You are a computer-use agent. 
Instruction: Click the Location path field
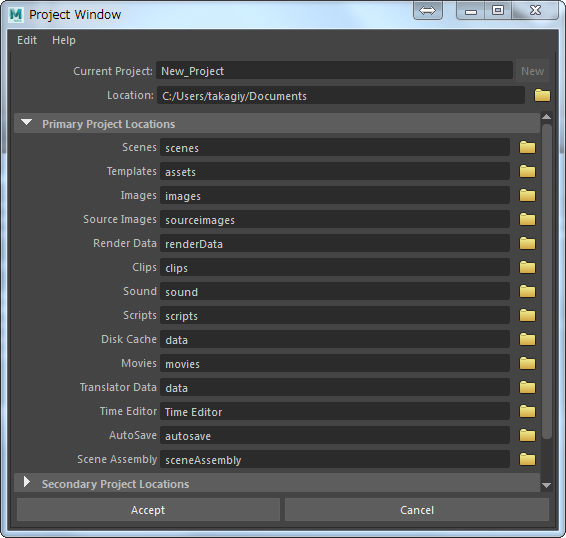[341, 96]
